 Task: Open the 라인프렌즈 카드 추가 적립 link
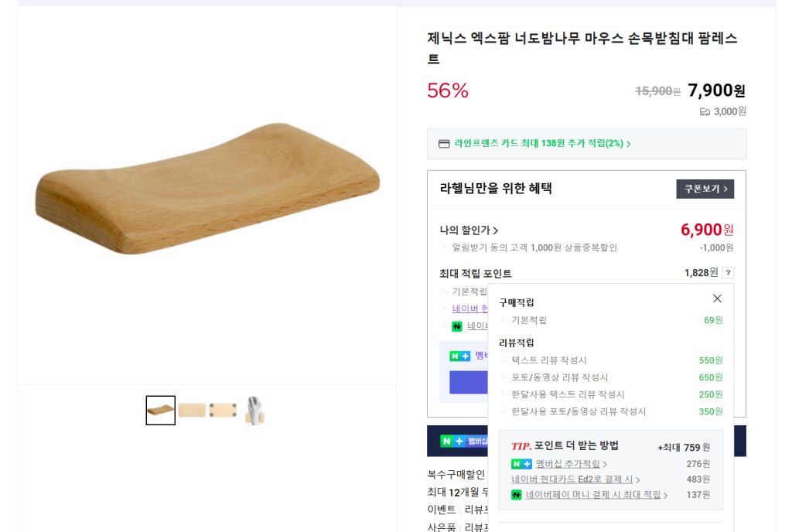[542, 144]
